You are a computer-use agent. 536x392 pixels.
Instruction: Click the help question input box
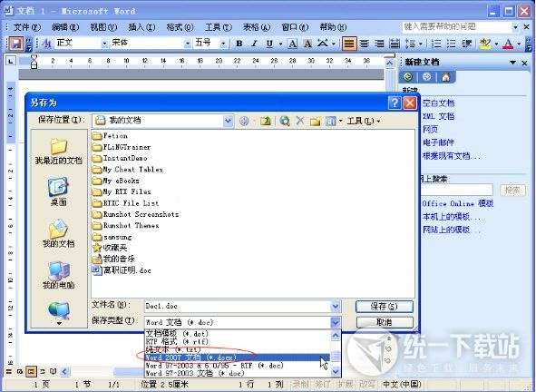click(457, 26)
